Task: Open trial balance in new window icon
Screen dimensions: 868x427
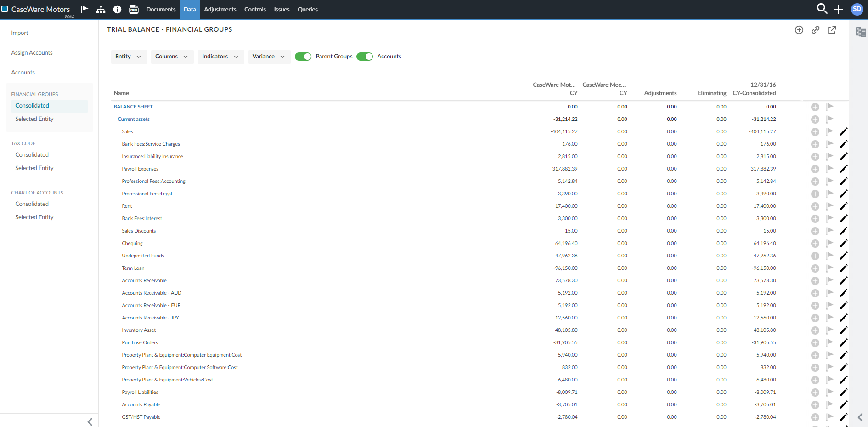Action: [x=832, y=30]
